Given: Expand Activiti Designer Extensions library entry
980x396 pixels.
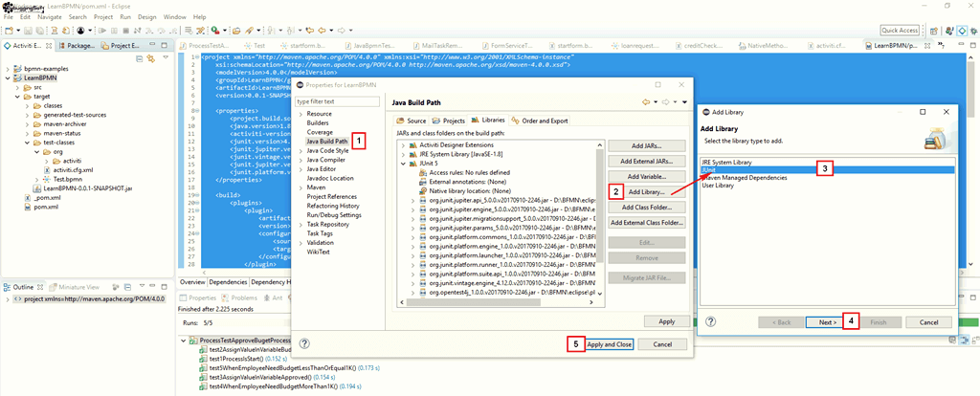Looking at the screenshot, I should pyautogui.click(x=403, y=144).
